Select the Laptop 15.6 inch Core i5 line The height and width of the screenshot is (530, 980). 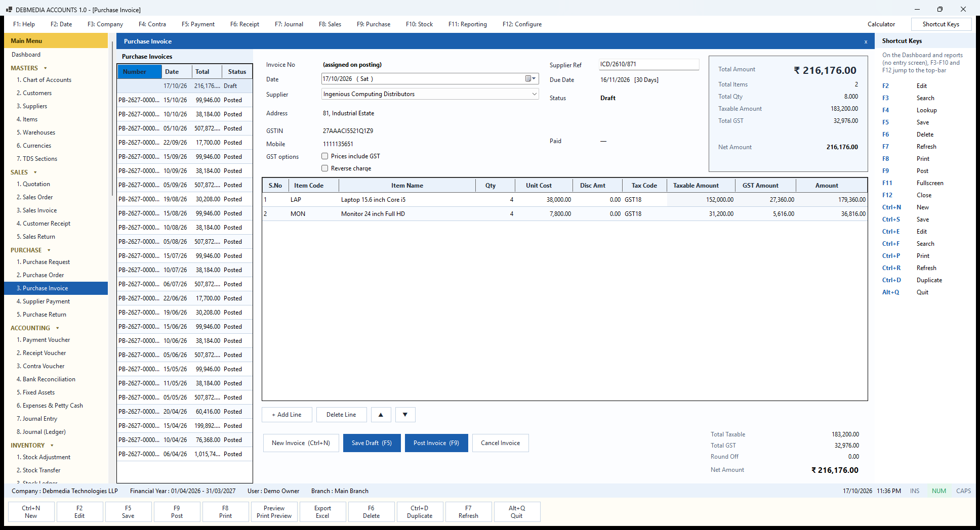[x=564, y=200]
